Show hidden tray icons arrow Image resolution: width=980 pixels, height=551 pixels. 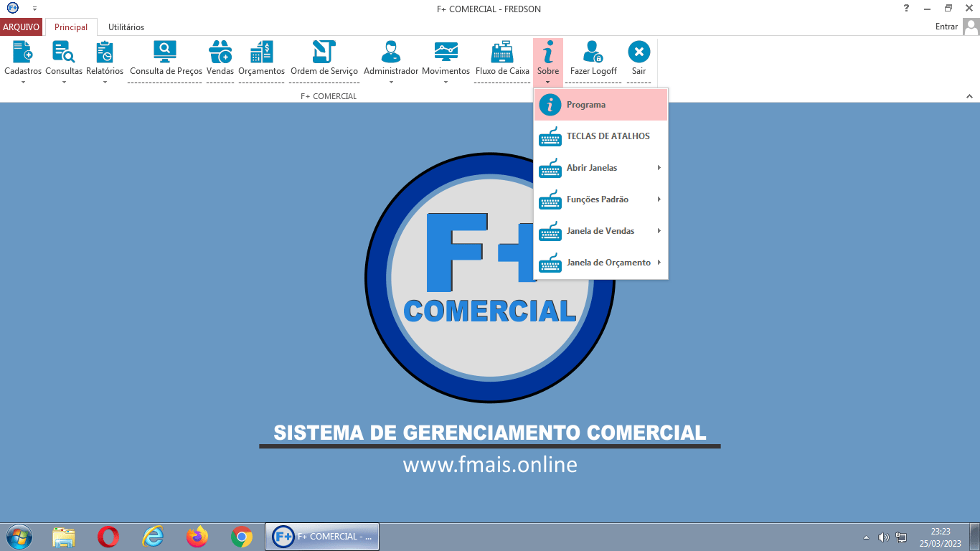[866, 537]
